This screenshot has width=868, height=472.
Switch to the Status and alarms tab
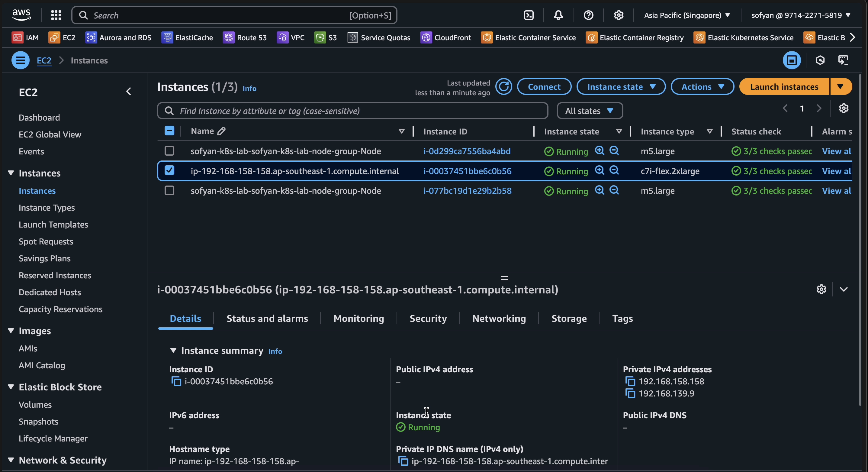click(x=267, y=318)
